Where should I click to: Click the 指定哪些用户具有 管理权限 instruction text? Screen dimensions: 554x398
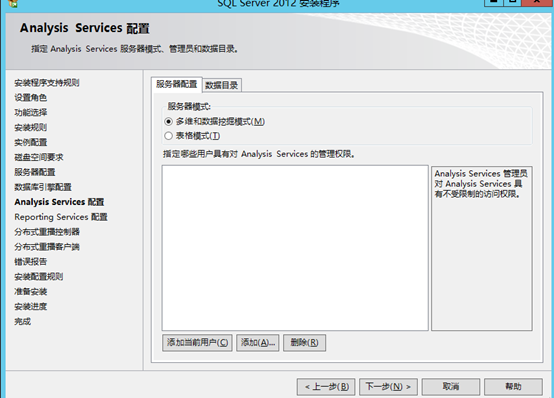coord(259,154)
